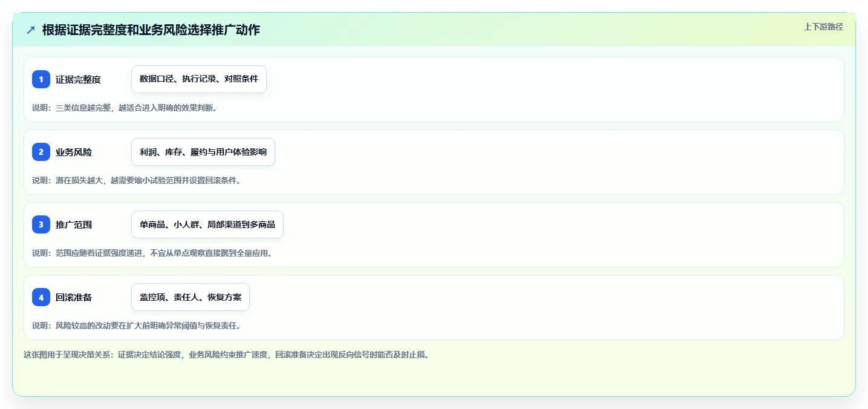The width and height of the screenshot is (868, 409).
Task: Select the 利润、库存、履约与用户体验影响 chip
Action: click(x=203, y=152)
